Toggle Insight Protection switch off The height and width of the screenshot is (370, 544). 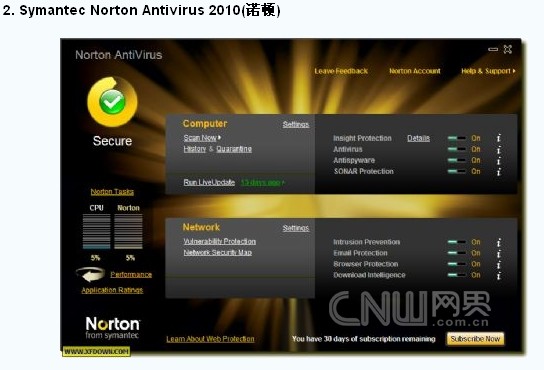tap(457, 138)
